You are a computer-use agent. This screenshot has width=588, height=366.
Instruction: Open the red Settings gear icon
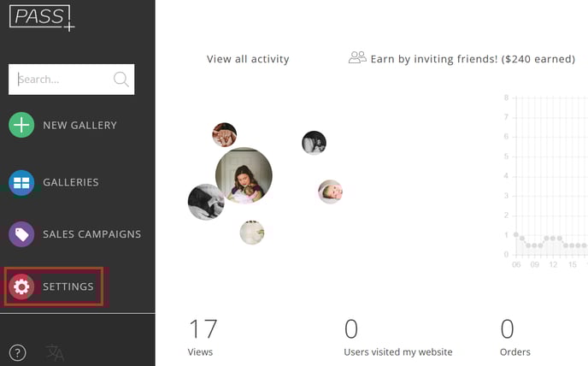click(x=21, y=286)
